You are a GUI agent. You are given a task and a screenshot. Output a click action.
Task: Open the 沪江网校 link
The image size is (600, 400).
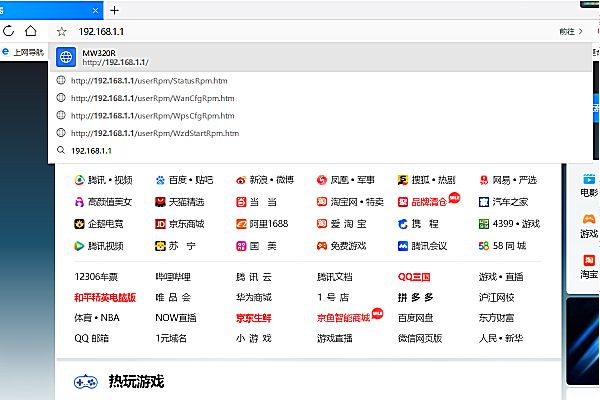pos(496,297)
